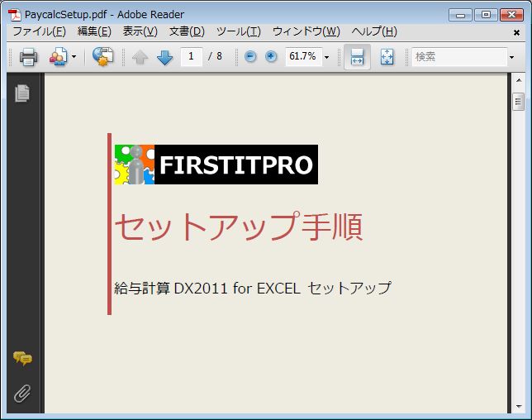The width and height of the screenshot is (532, 420).
Task: Click the vertical scrollbar thumb
Action: (x=518, y=102)
